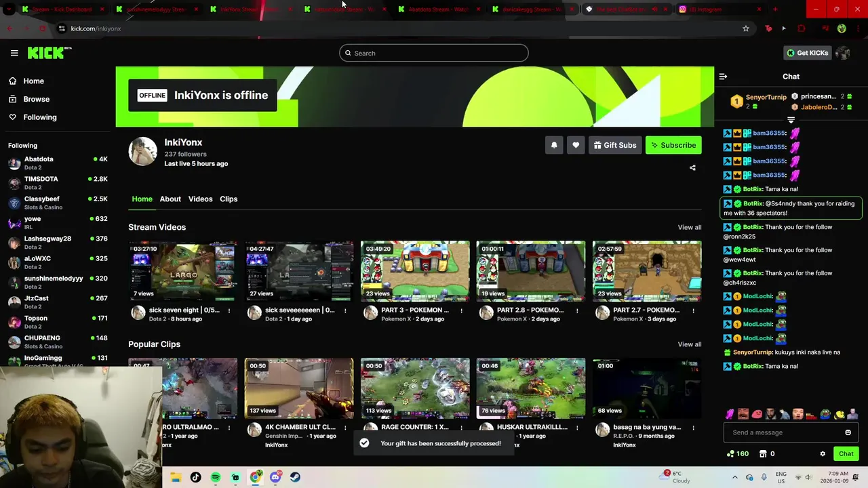The image size is (868, 488).
Task: Open options menu for PART 2.7 - POKEMON
Action: [x=693, y=311]
